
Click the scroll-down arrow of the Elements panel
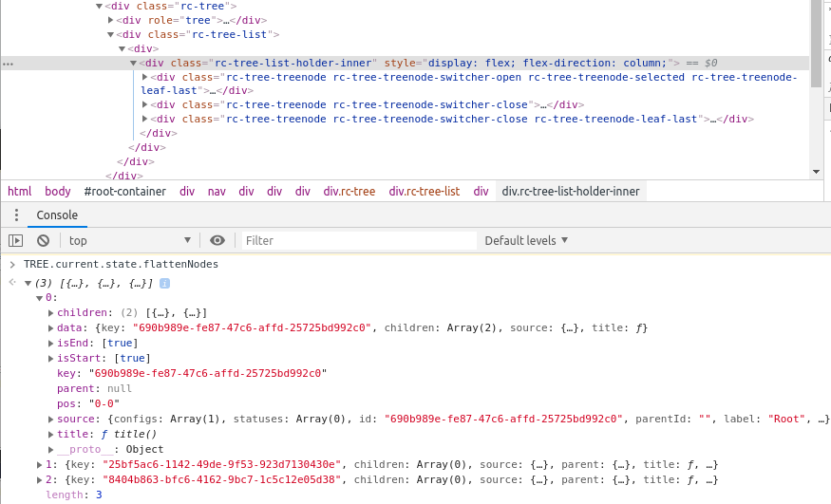pos(816,172)
